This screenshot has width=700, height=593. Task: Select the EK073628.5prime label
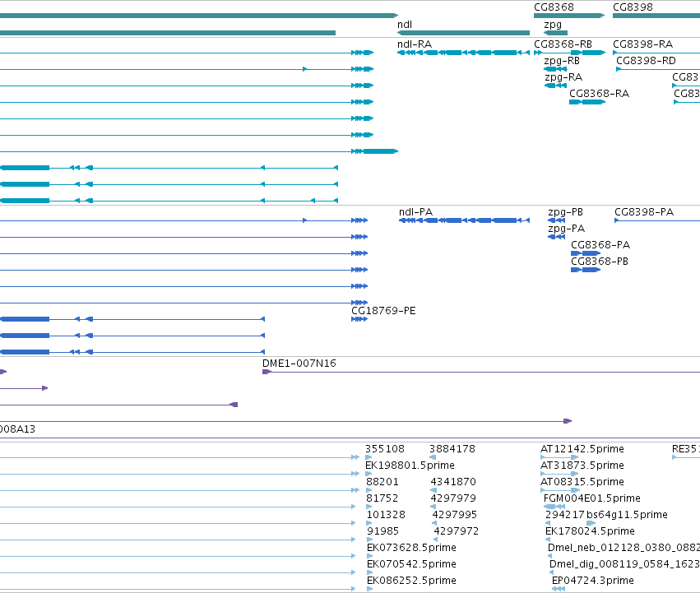coord(411,548)
